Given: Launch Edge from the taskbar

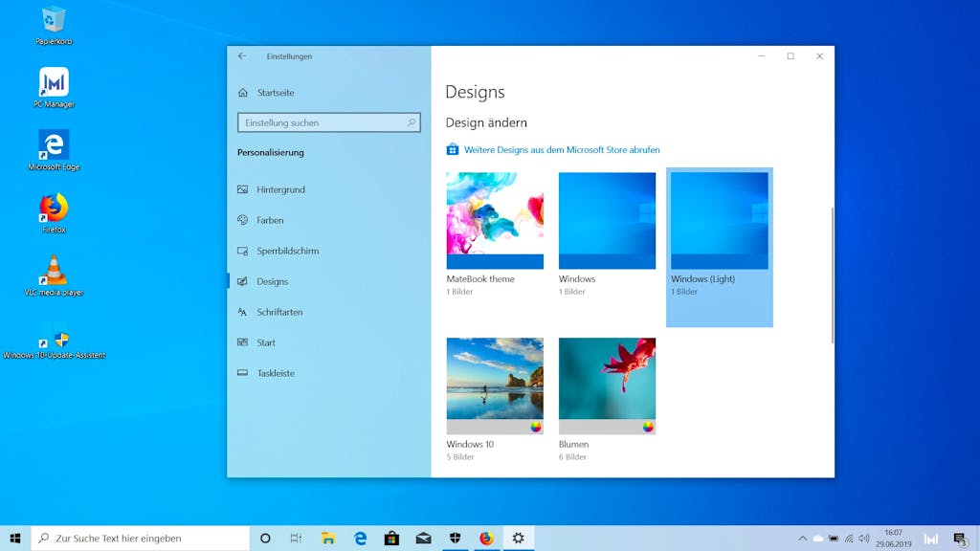Looking at the screenshot, I should (360, 538).
